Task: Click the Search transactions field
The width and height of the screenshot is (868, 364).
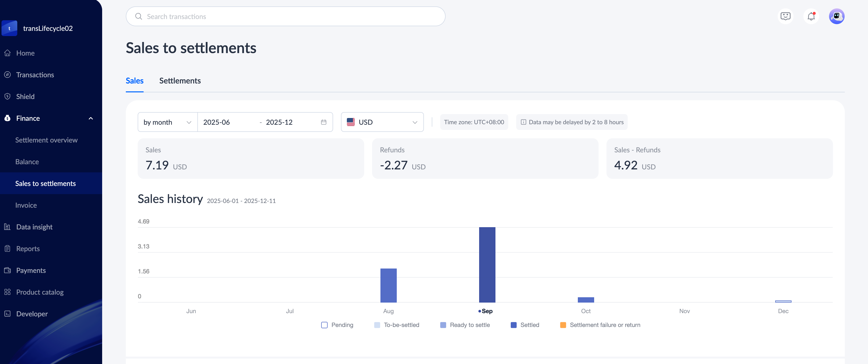Action: [285, 17]
